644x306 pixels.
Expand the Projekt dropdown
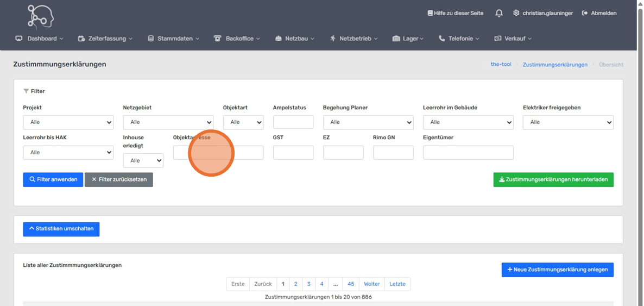pyautogui.click(x=68, y=122)
